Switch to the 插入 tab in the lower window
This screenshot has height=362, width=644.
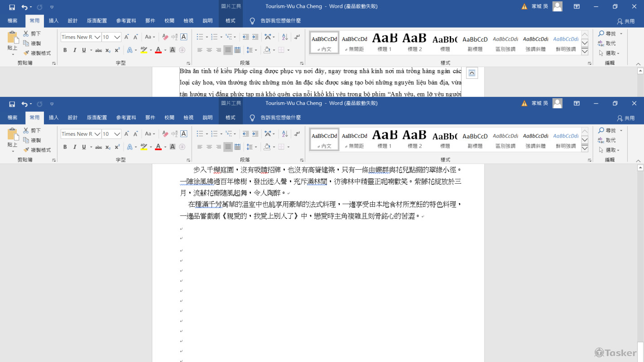tap(53, 118)
